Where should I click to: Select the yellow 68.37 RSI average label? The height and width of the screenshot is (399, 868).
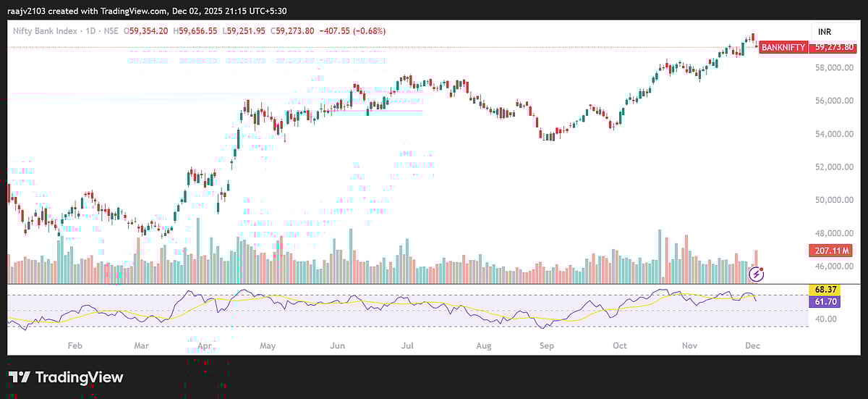click(825, 289)
